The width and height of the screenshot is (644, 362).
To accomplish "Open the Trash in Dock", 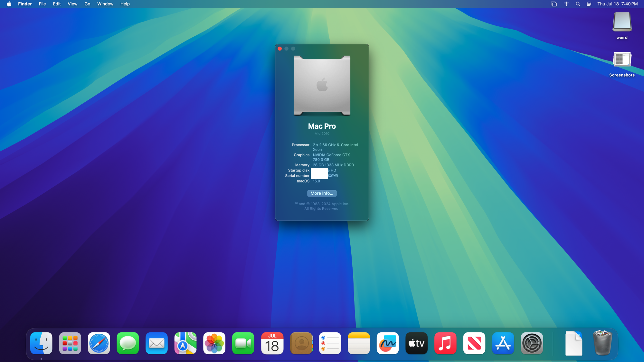I will point(602,343).
